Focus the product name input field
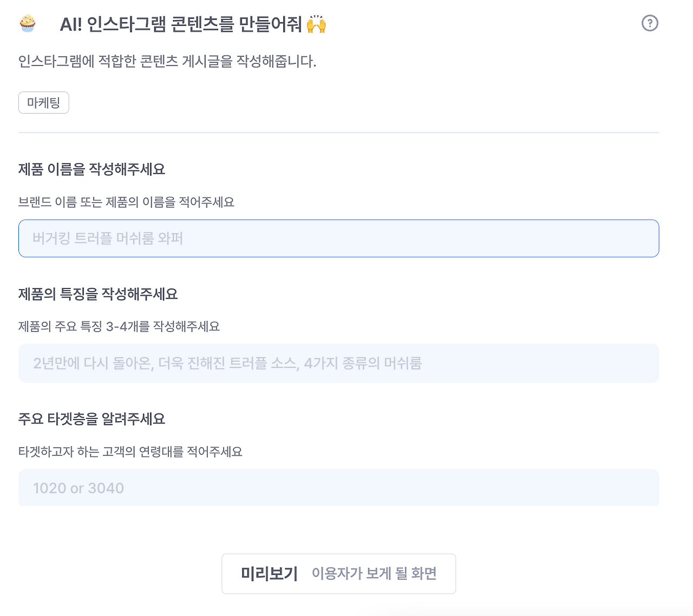Screen dimensions: 693x616 pos(339,238)
